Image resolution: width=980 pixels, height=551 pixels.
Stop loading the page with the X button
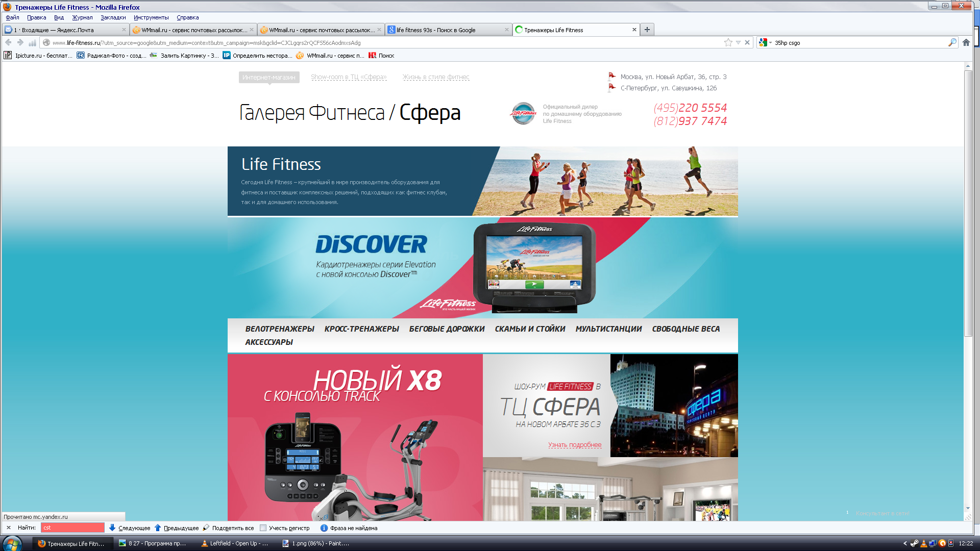coord(747,43)
